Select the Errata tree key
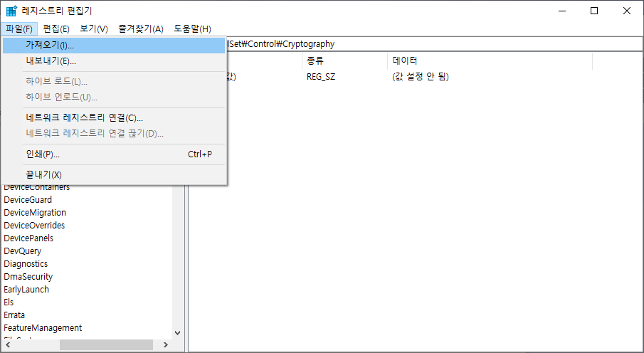The width and height of the screenshot is (644, 353). tap(14, 315)
